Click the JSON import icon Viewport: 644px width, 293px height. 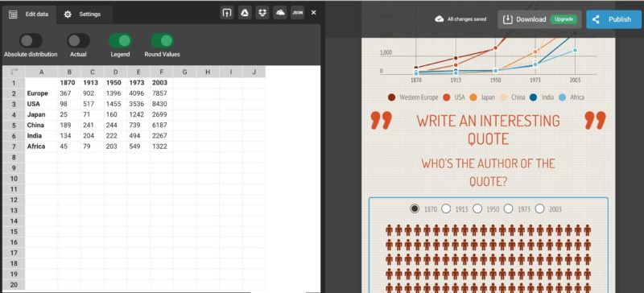tap(298, 13)
